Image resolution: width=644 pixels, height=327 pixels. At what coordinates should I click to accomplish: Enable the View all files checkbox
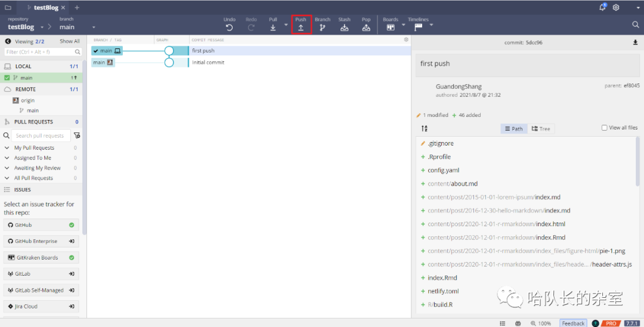tap(604, 128)
